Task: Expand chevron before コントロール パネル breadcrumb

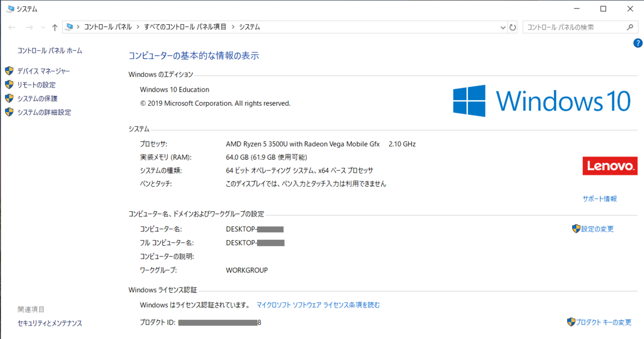Action: 78,27
